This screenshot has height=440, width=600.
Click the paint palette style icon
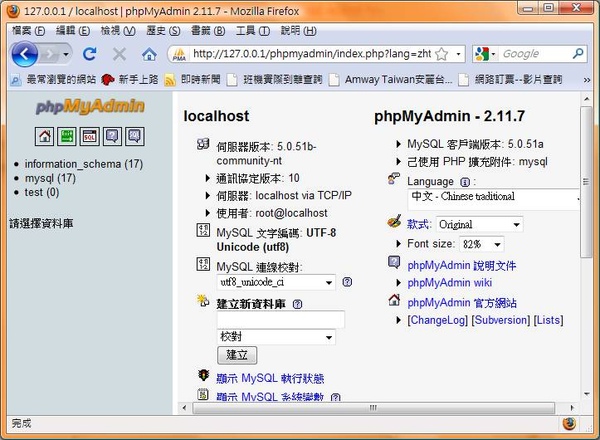click(x=394, y=221)
